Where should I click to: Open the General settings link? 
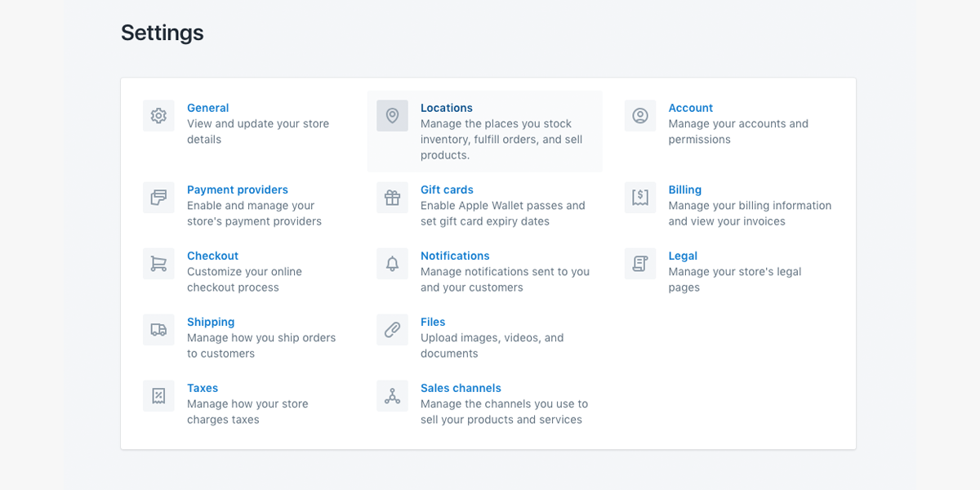207,108
